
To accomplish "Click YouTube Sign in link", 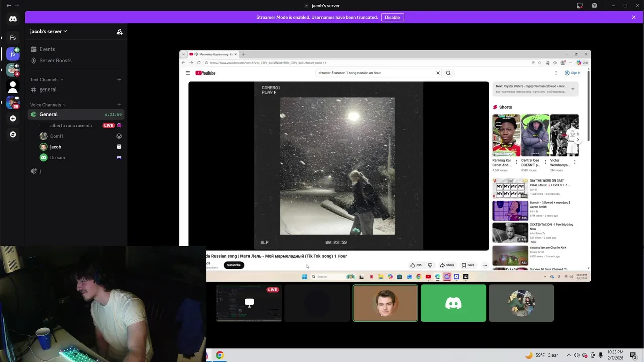I will point(572,73).
